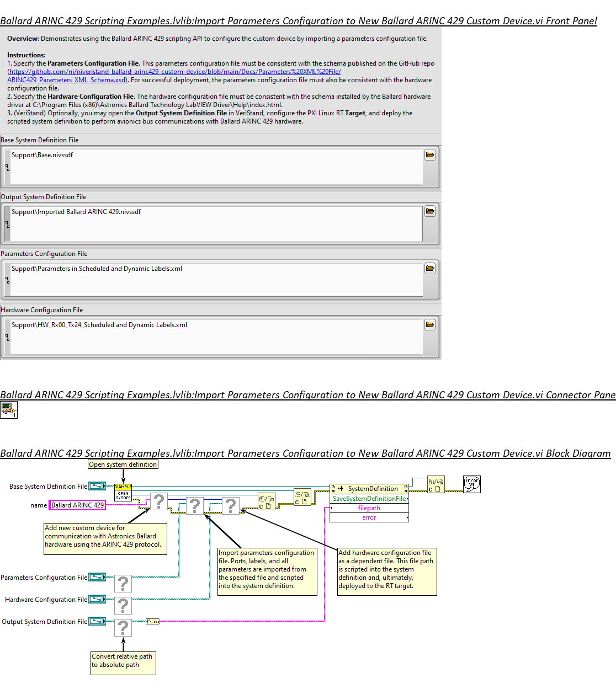Viewport: 616px width, 689px height.
Task: Select the 'Add new custom device' comment box
Action: click(105, 539)
